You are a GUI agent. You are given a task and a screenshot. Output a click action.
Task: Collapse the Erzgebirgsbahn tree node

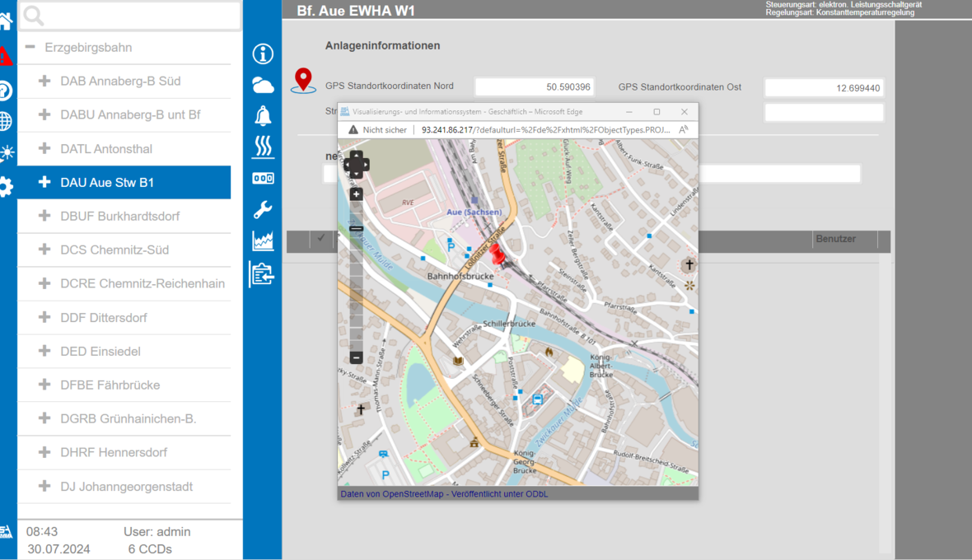click(x=30, y=48)
